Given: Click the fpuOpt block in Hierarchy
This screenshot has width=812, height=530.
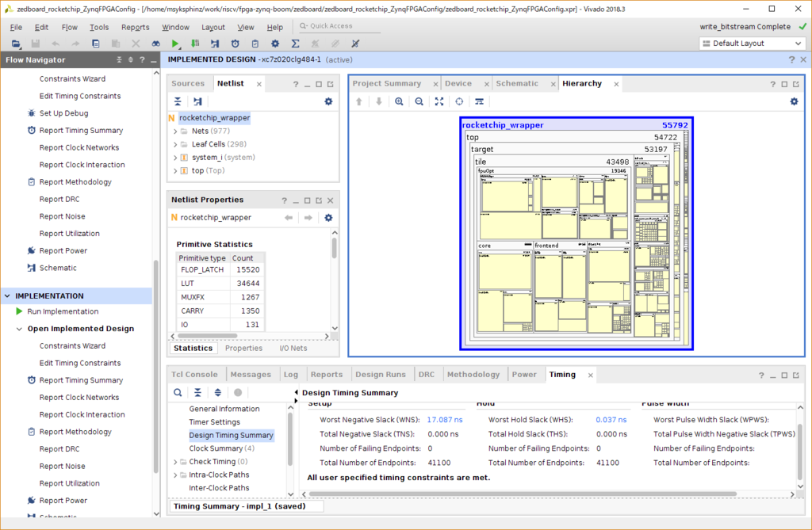Looking at the screenshot, I should (x=553, y=204).
